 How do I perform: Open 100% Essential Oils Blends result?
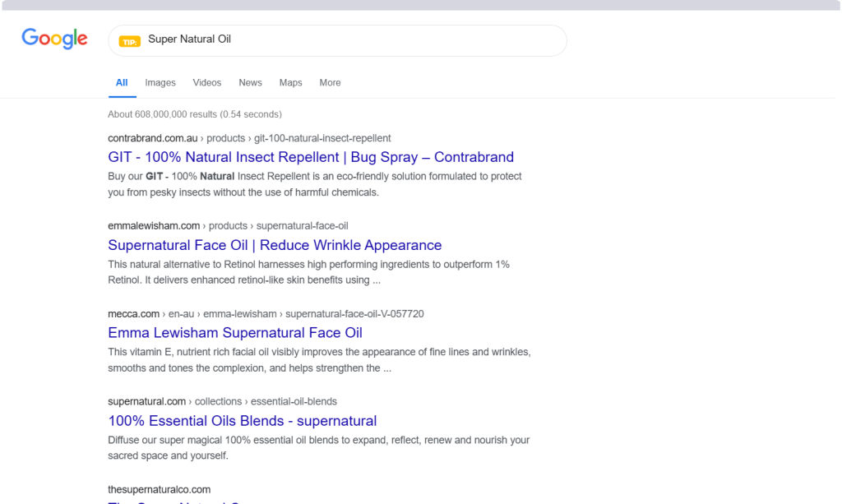pyautogui.click(x=243, y=421)
